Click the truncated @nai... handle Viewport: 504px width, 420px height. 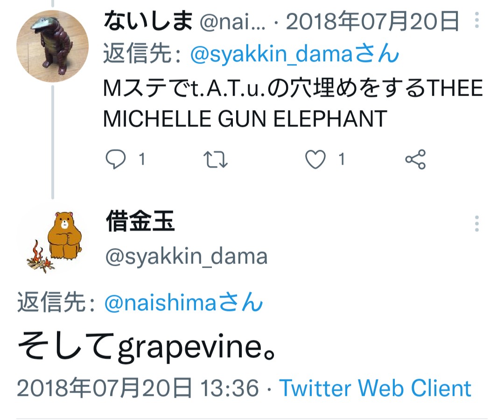click(233, 22)
